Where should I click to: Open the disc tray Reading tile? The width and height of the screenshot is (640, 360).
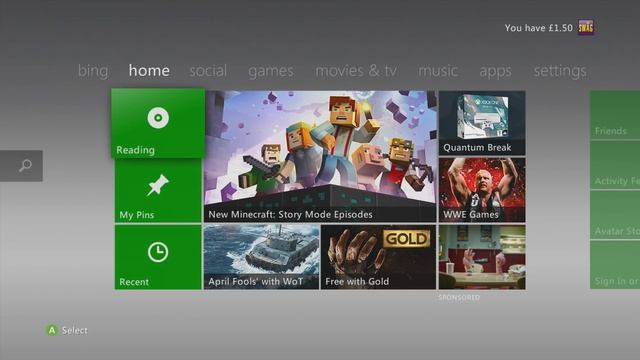[x=158, y=123]
